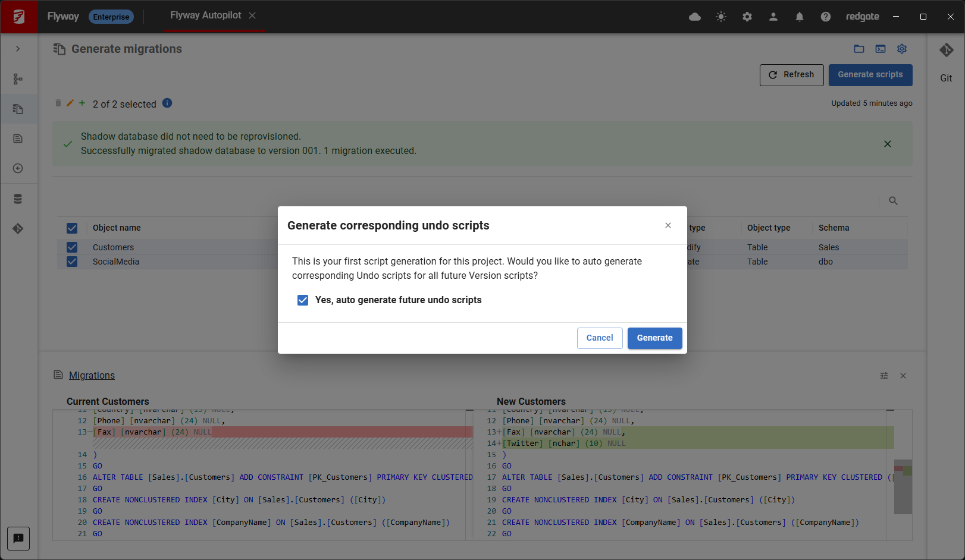
Task: Open the user account icon
Action: 773,17
